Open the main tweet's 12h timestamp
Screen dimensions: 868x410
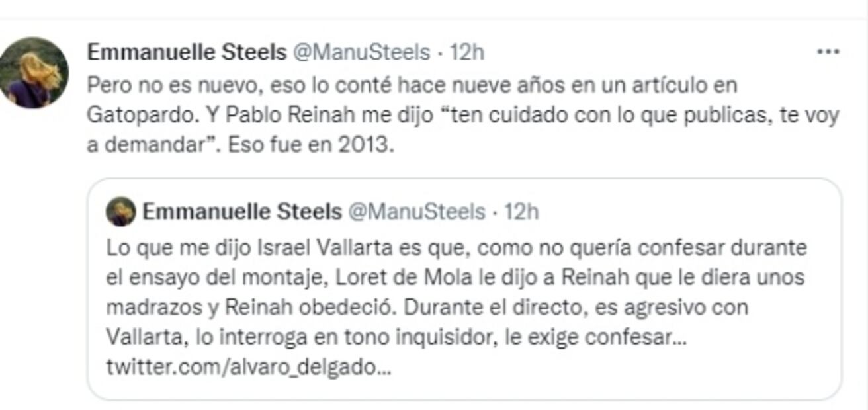(x=467, y=52)
